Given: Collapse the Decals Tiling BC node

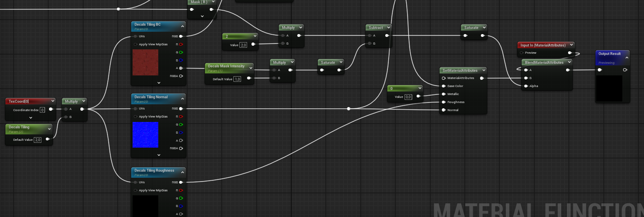Looking at the screenshot, I should 183,26.
